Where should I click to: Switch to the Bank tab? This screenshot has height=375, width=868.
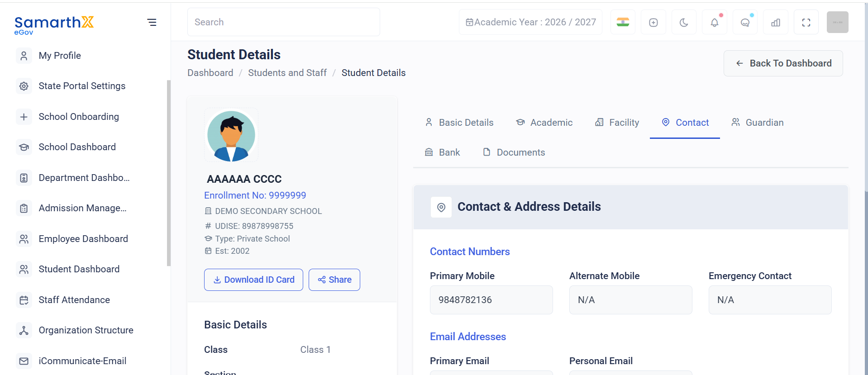click(x=442, y=152)
